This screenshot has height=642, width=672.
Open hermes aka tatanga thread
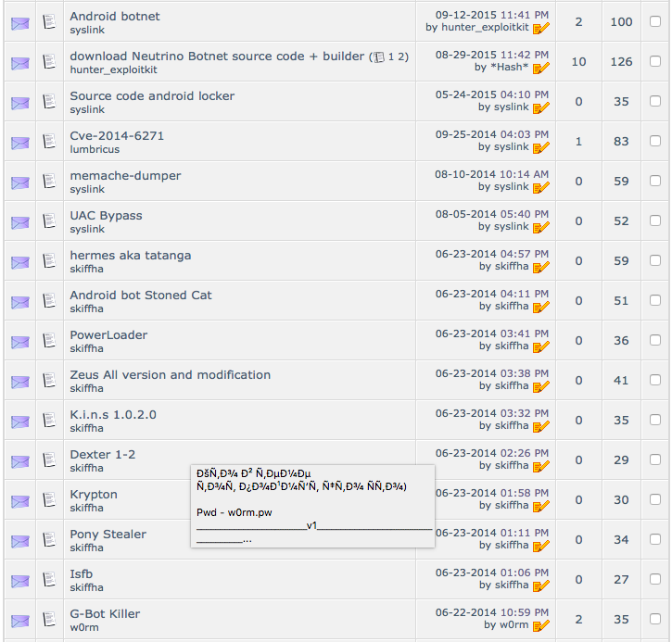[x=131, y=256]
